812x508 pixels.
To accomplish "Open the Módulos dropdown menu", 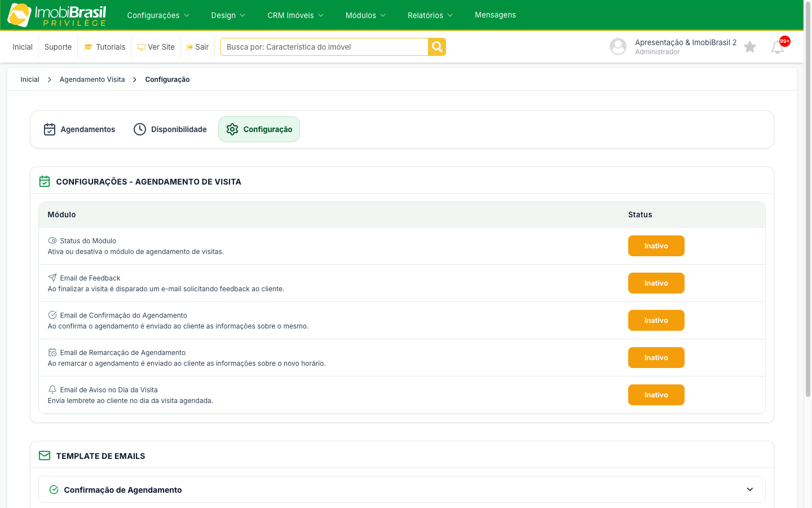I will pyautogui.click(x=365, y=15).
